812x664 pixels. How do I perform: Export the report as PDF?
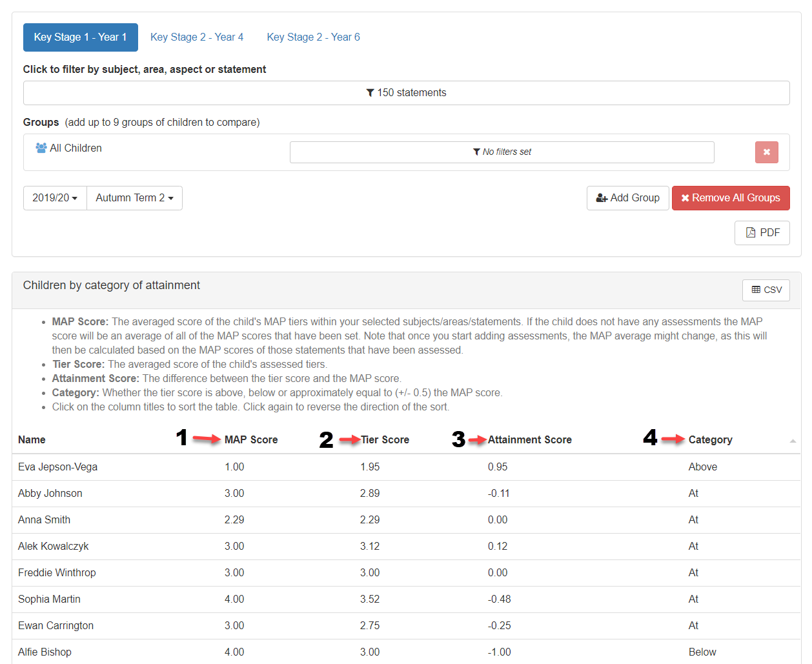[x=762, y=233]
